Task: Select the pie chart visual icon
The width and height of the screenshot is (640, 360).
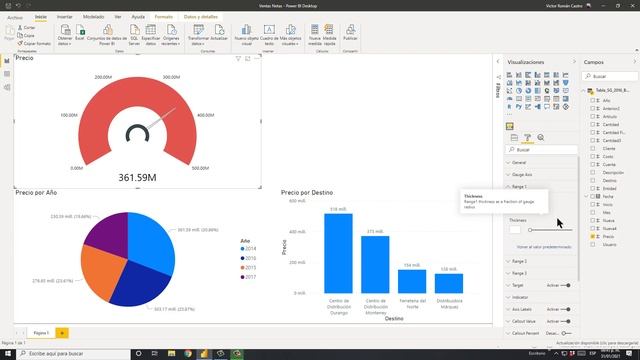Action: (x=519, y=91)
